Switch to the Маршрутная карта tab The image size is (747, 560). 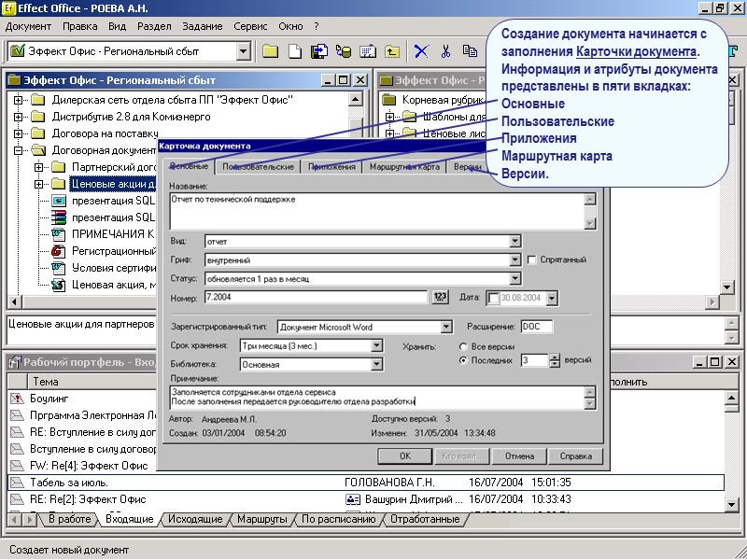click(404, 167)
